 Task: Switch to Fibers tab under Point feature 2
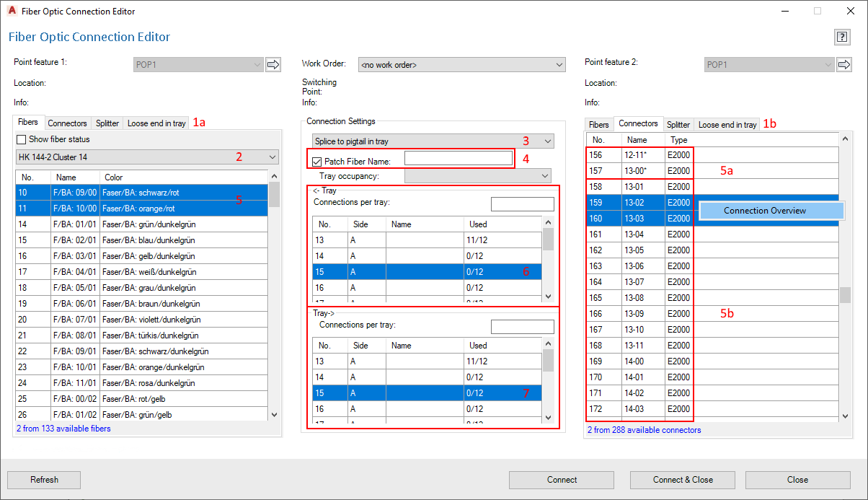tap(599, 125)
